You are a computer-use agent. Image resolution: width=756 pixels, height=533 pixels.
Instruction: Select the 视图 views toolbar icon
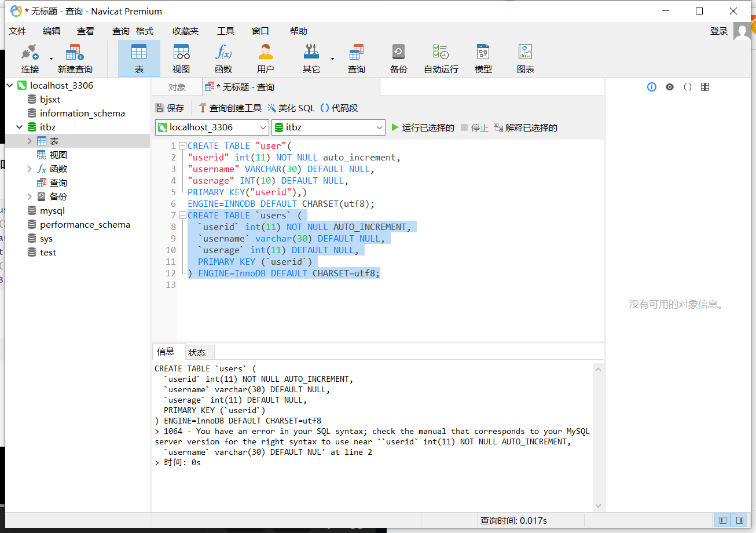(x=181, y=59)
